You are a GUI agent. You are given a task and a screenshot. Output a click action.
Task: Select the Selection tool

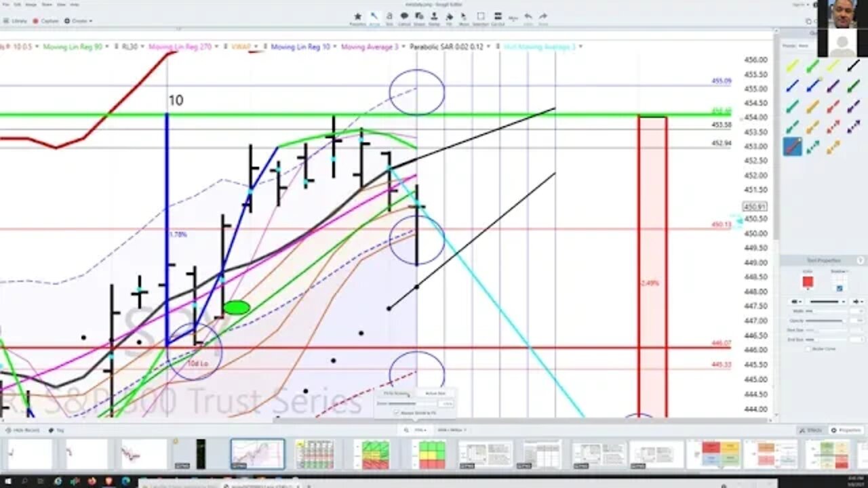[480, 18]
